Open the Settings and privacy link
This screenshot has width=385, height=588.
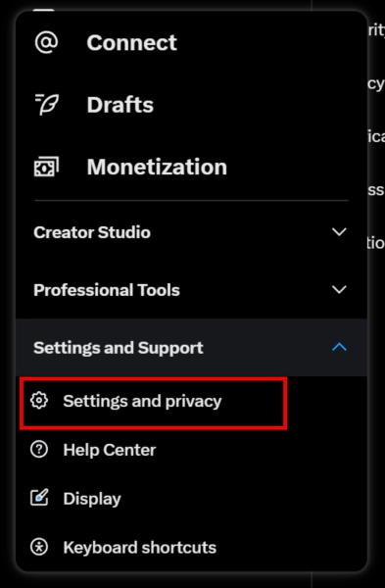[154, 403]
